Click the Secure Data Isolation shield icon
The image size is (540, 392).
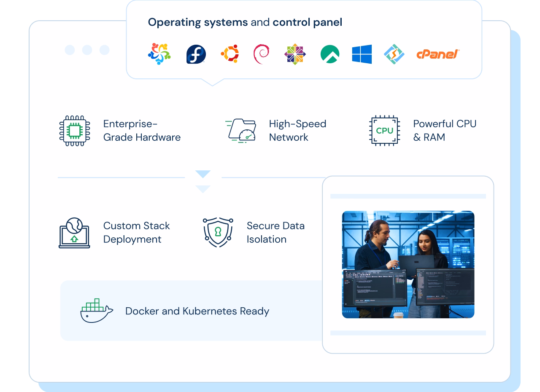coord(218,233)
